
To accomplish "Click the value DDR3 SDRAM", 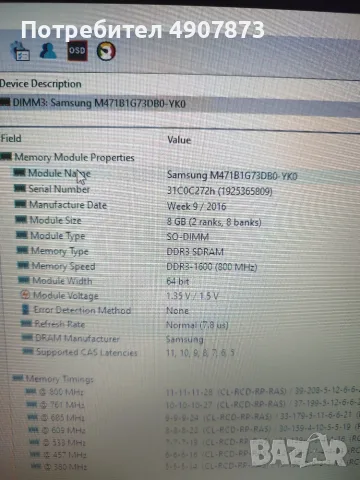I will click(195, 252).
